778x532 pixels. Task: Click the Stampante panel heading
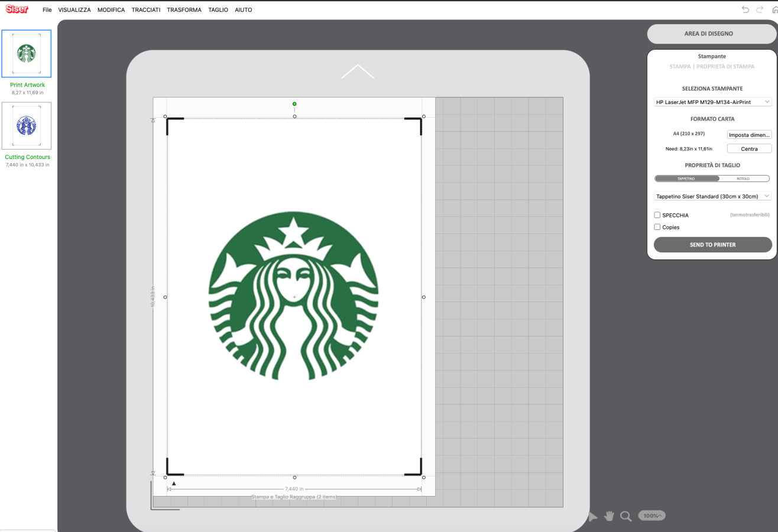point(712,57)
